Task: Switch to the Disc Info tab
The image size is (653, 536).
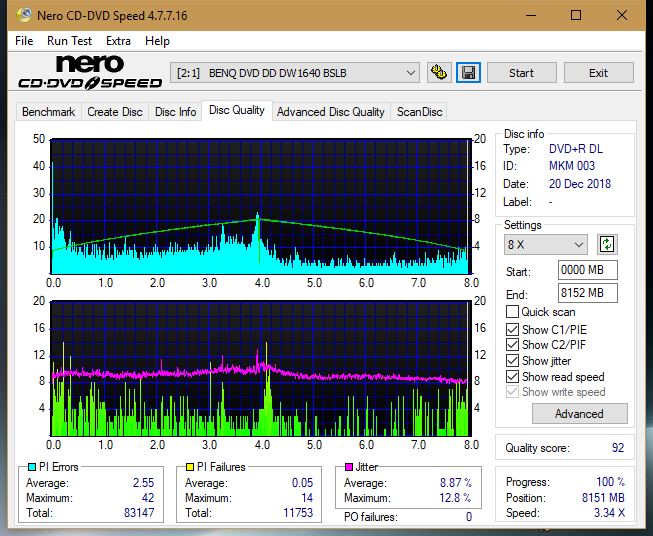Action: point(175,112)
